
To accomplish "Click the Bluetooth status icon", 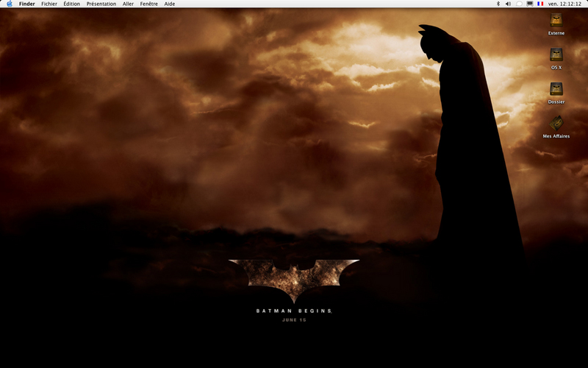I will (x=498, y=4).
